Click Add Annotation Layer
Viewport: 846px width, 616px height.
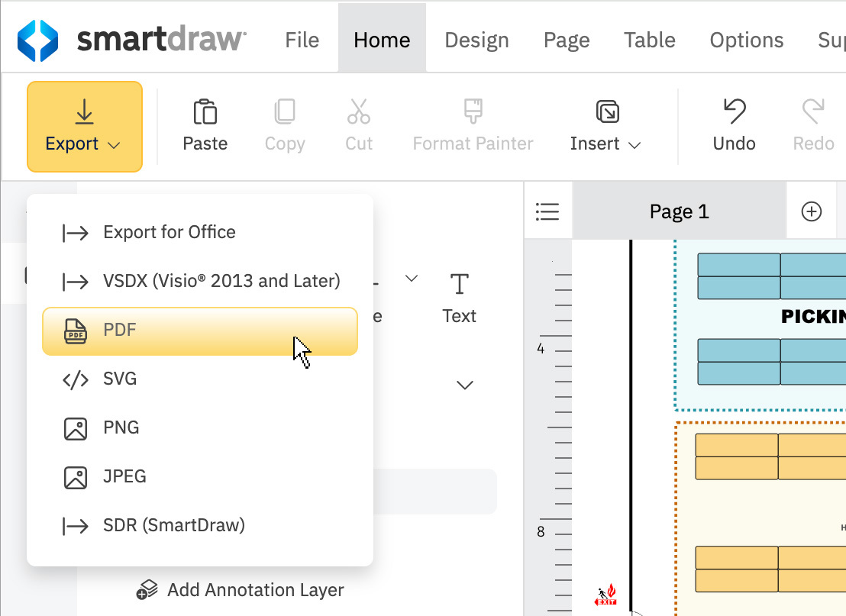click(x=240, y=589)
